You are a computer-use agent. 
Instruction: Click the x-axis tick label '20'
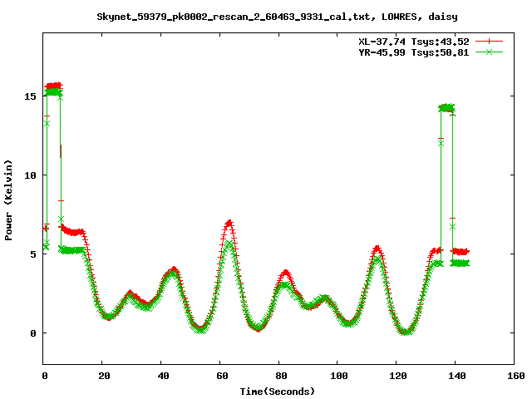pyautogui.click(x=104, y=376)
